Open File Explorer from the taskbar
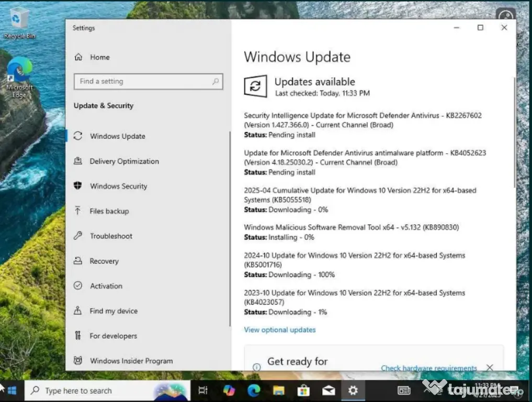The height and width of the screenshot is (402, 532). point(278,390)
